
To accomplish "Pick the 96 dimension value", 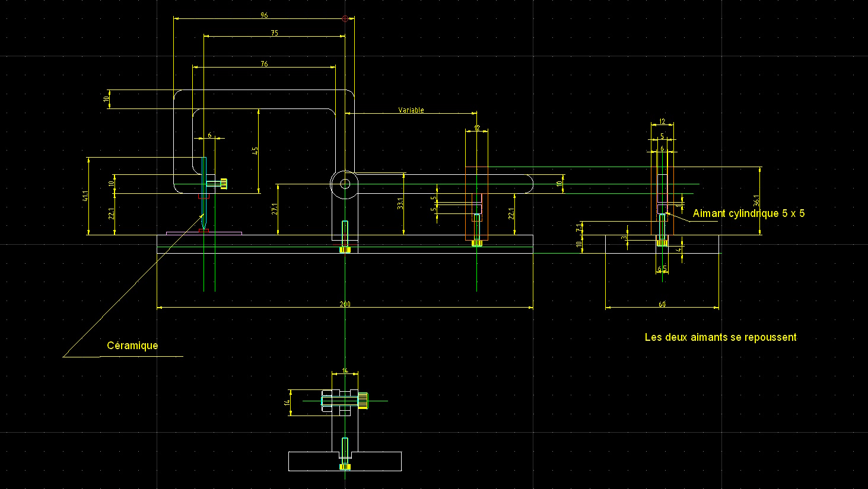I will (x=264, y=15).
